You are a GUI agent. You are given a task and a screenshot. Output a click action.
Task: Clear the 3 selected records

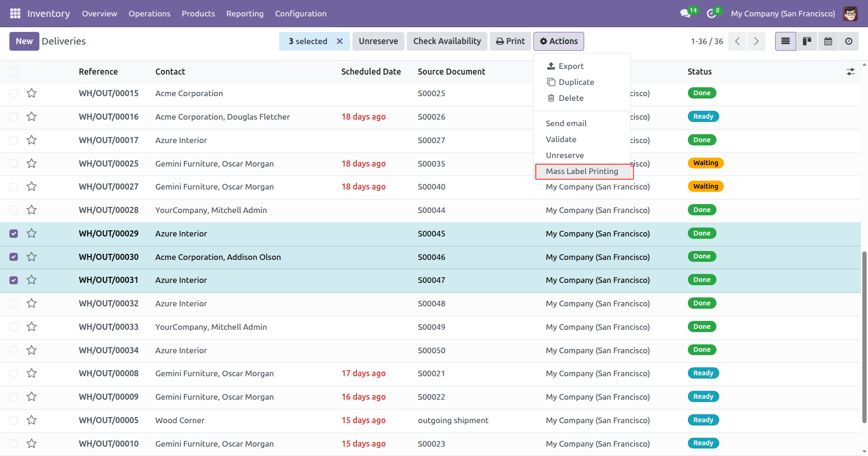[340, 41]
